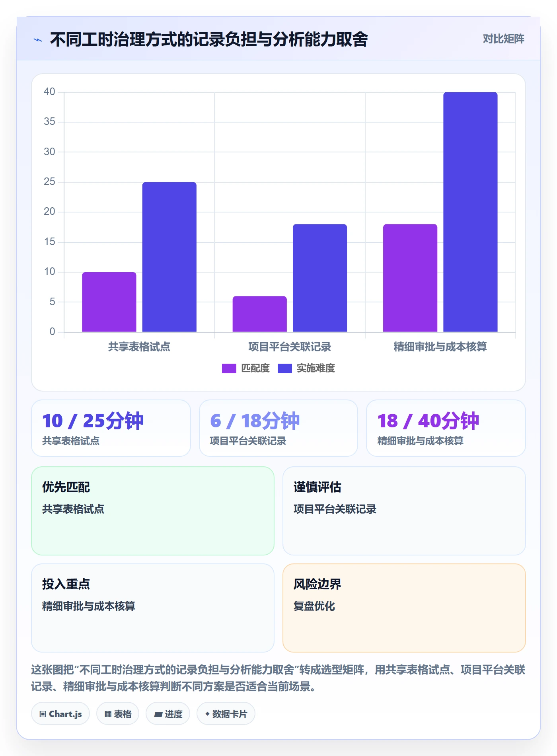Click the 风险边界 card heading

pyautogui.click(x=317, y=584)
